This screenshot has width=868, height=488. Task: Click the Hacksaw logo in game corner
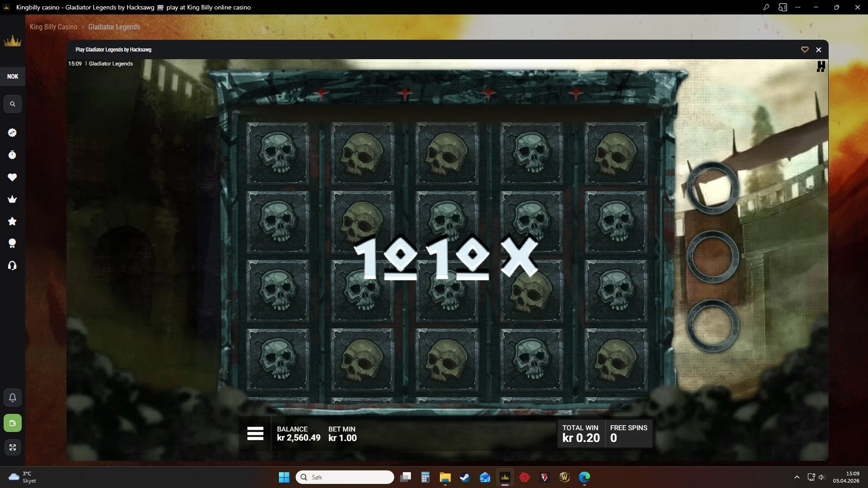821,66
